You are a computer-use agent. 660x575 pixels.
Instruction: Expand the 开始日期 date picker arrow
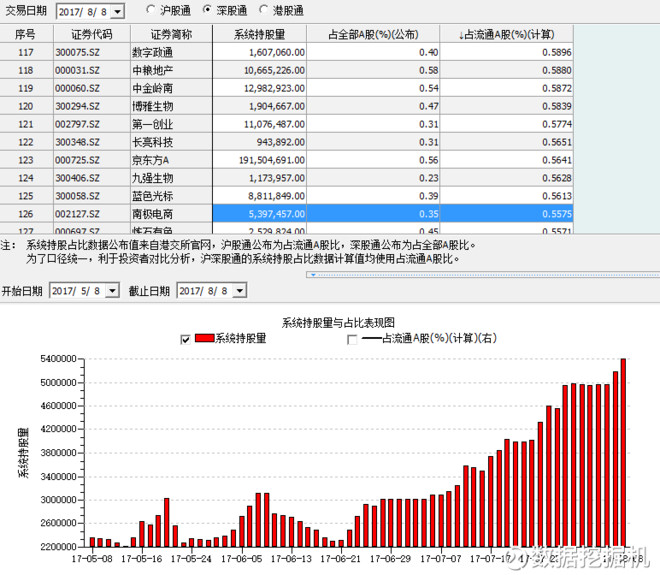pyautogui.click(x=138, y=291)
